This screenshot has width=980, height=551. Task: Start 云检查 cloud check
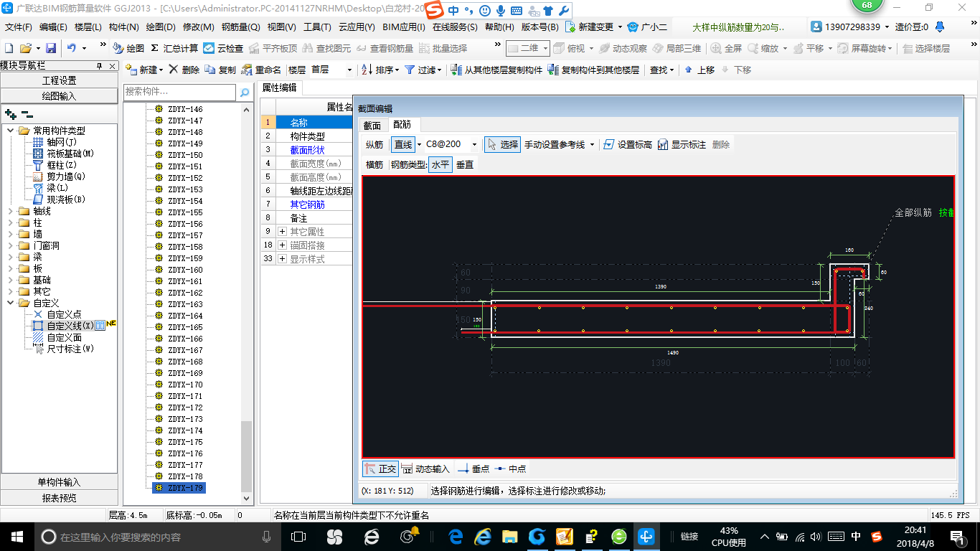pos(223,48)
